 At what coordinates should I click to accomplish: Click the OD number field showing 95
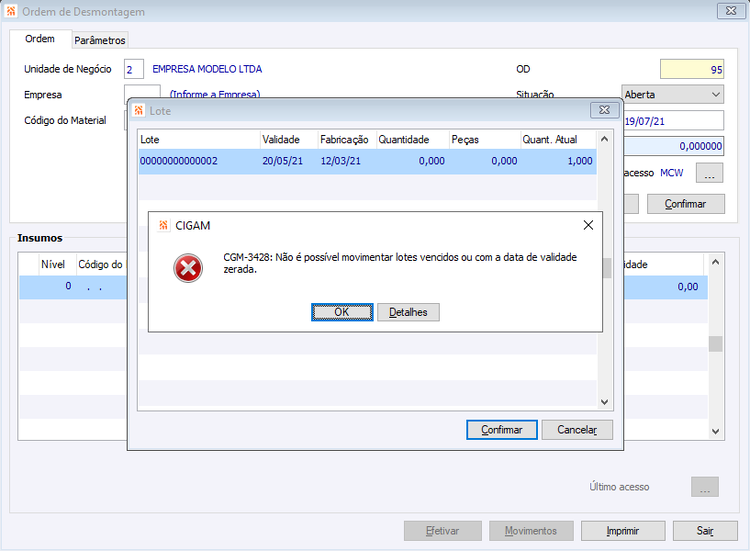(692, 69)
